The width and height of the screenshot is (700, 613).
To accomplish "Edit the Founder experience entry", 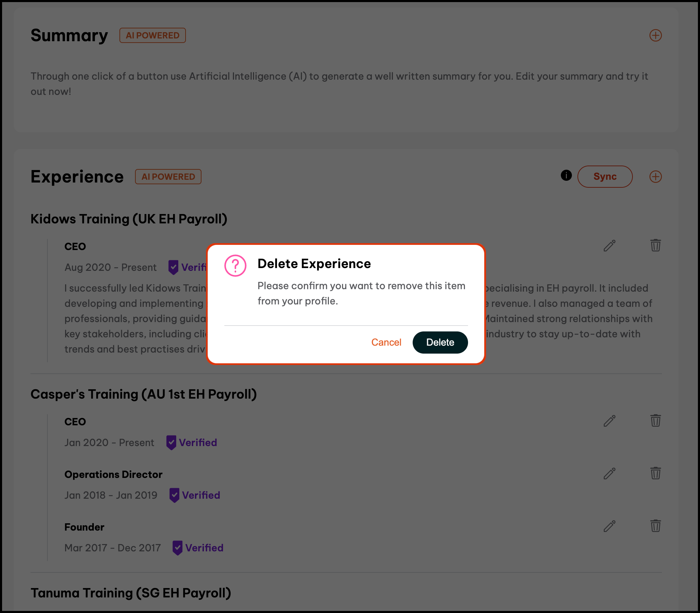I will point(609,526).
